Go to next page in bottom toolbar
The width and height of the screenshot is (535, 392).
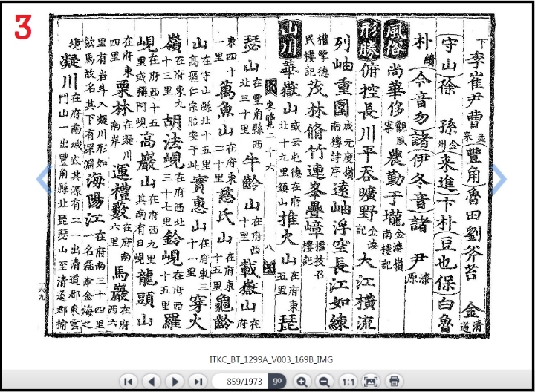(175, 381)
